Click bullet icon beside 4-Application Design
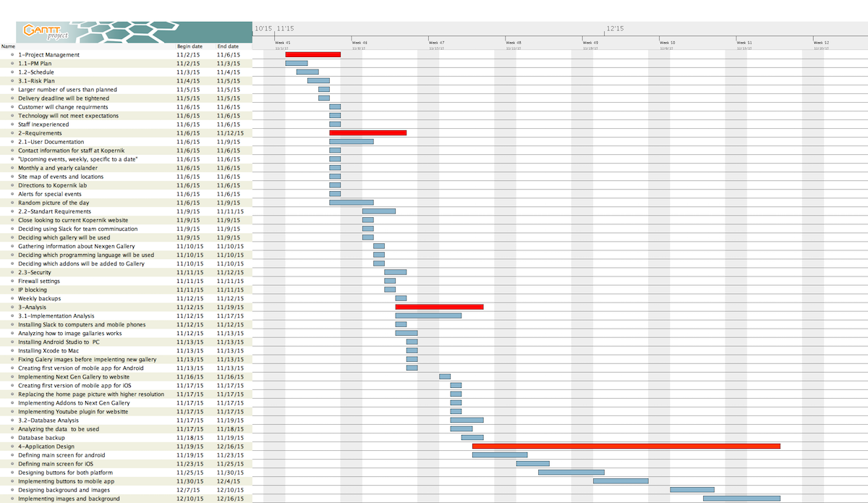 pos(12,447)
